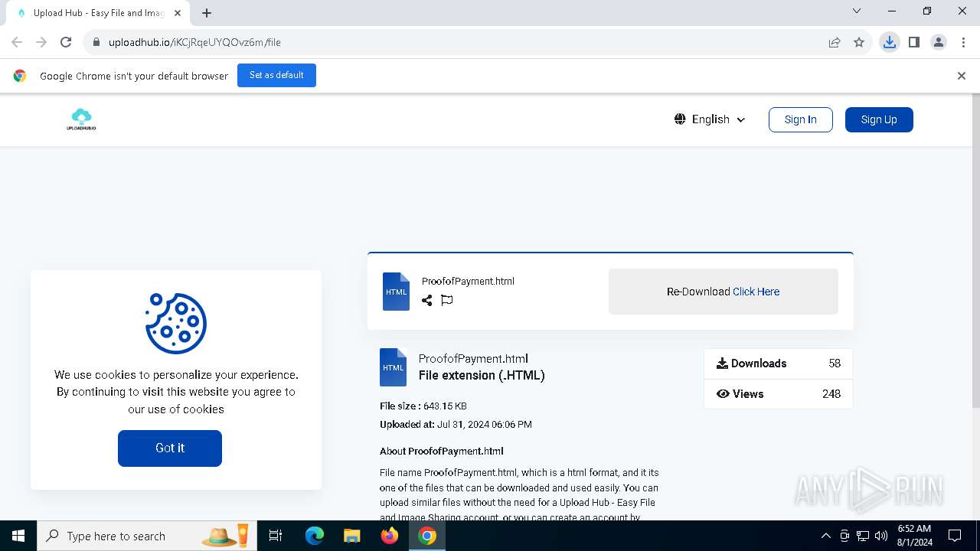Open Chrome profile avatar icon
The height and width of the screenshot is (551, 980).
pyautogui.click(x=939, y=42)
